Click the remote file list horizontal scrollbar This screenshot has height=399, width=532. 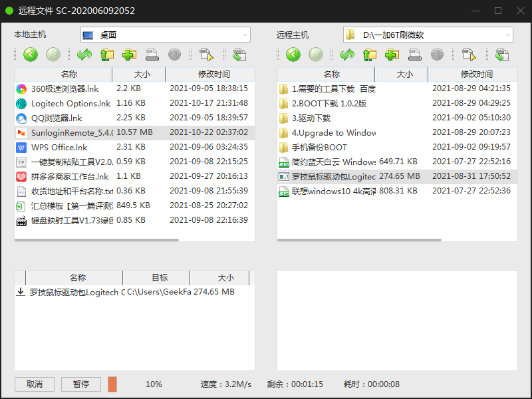point(359,240)
